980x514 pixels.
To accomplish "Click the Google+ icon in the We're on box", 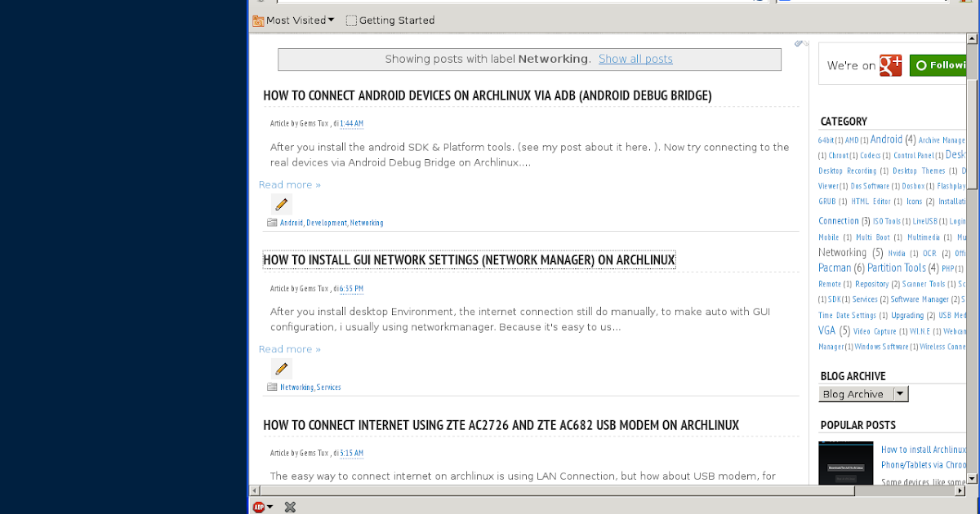I will coord(890,64).
